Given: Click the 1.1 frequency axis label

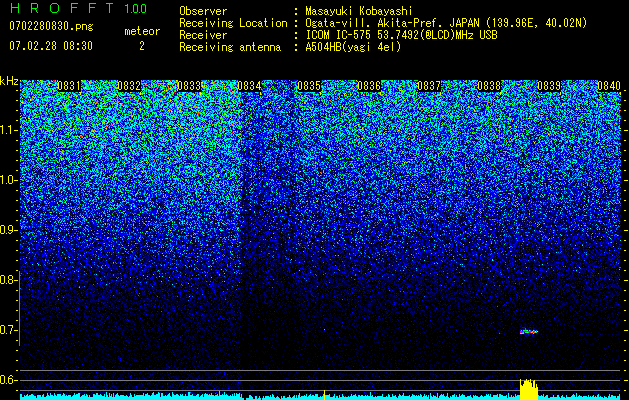Looking at the screenshot, I should click(8, 131).
